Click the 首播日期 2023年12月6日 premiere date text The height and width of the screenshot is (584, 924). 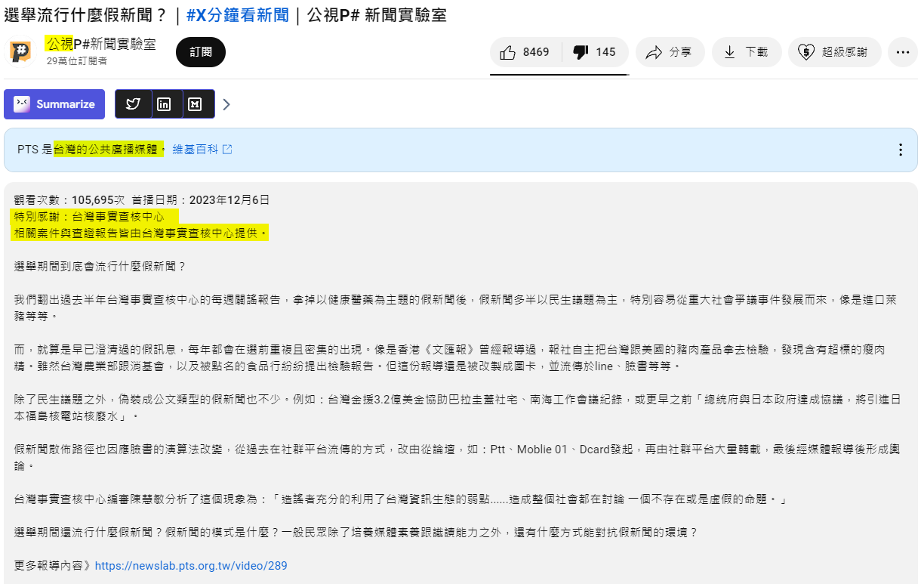(201, 200)
